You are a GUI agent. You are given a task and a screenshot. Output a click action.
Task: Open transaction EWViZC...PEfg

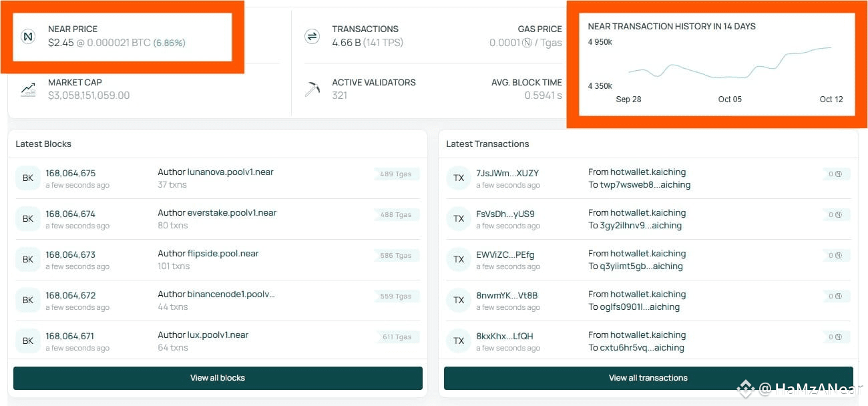pos(505,255)
